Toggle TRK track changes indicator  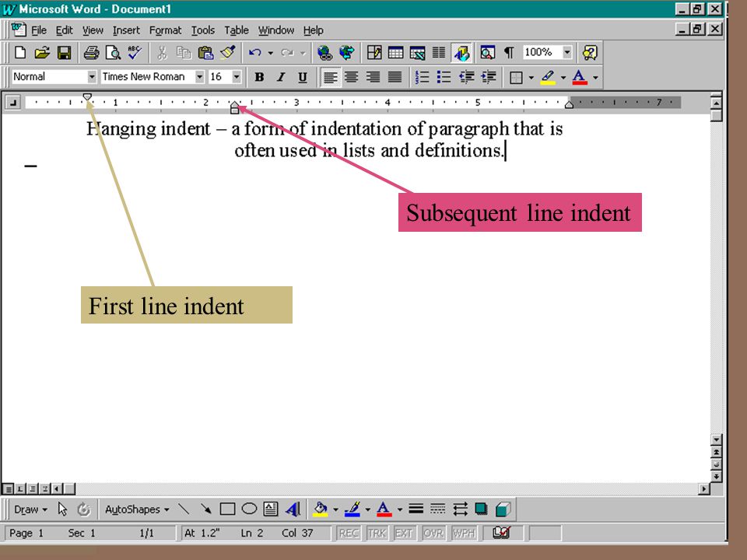tap(377, 533)
